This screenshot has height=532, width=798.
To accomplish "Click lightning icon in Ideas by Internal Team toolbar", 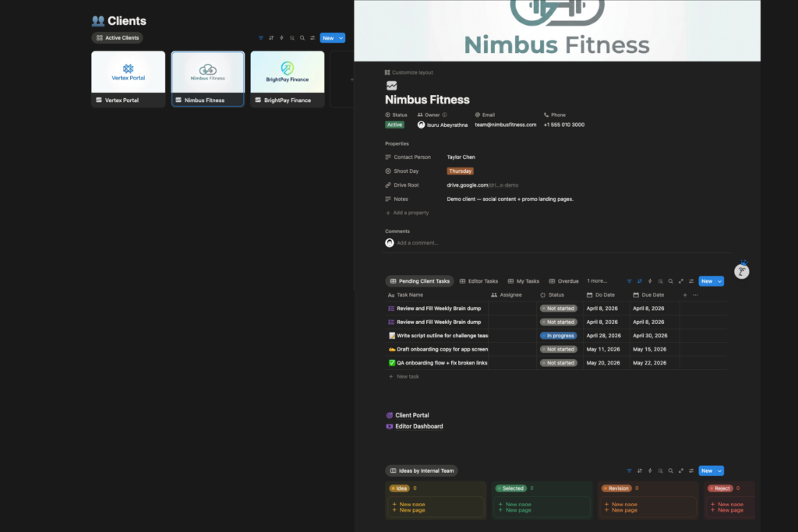I will [650, 471].
